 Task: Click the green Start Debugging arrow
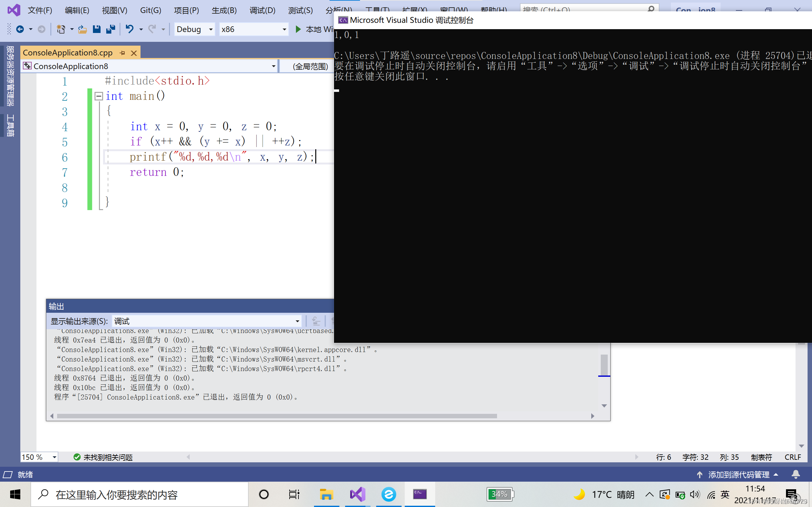(x=298, y=29)
